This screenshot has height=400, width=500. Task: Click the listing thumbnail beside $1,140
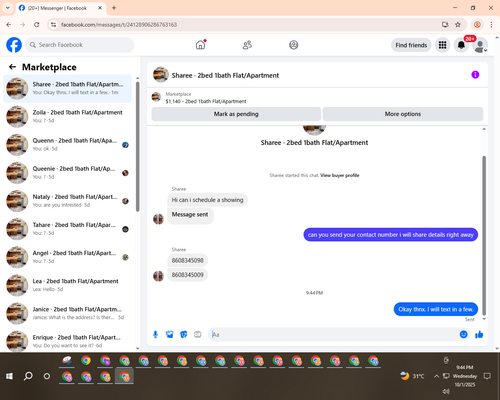[156, 97]
